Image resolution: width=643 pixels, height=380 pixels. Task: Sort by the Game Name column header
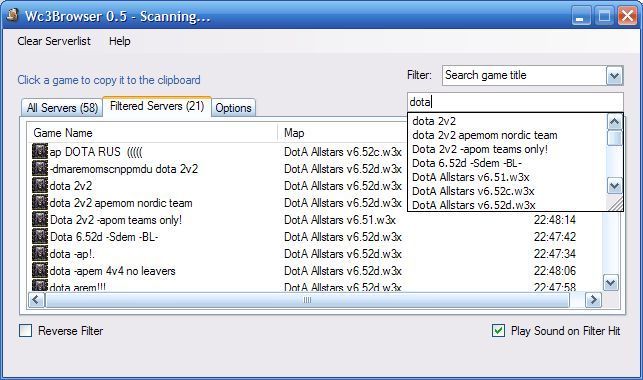click(x=152, y=133)
